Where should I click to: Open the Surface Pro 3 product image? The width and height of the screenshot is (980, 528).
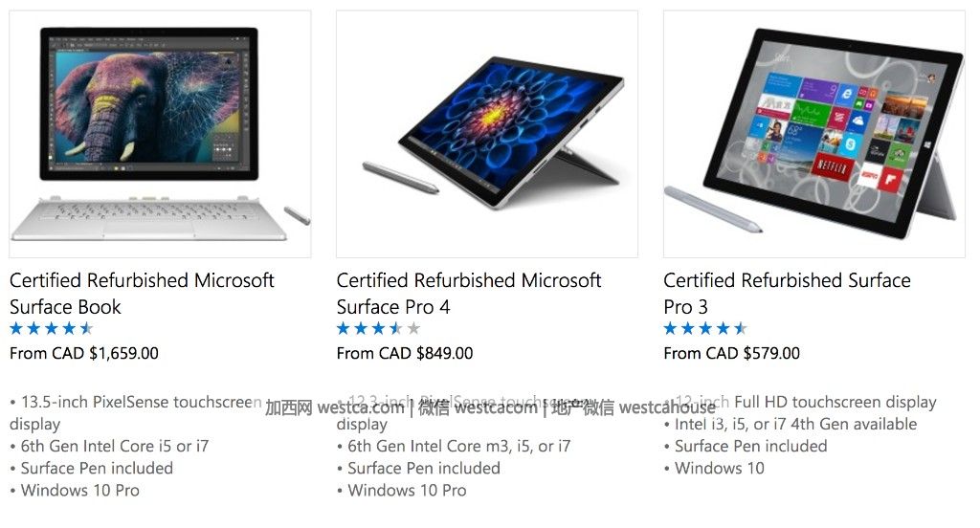pos(813,134)
